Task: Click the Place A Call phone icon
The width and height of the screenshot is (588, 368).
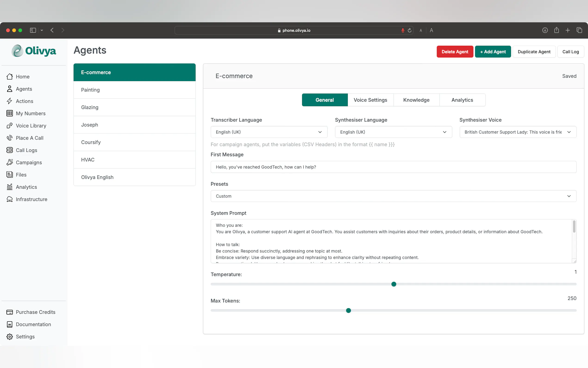Action: pos(9,138)
